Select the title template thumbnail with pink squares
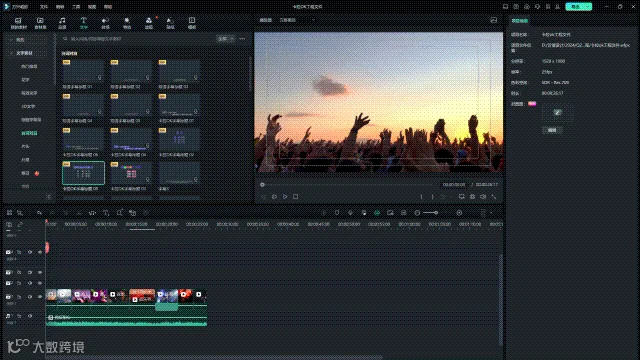This screenshot has width=640, height=360. click(x=131, y=173)
